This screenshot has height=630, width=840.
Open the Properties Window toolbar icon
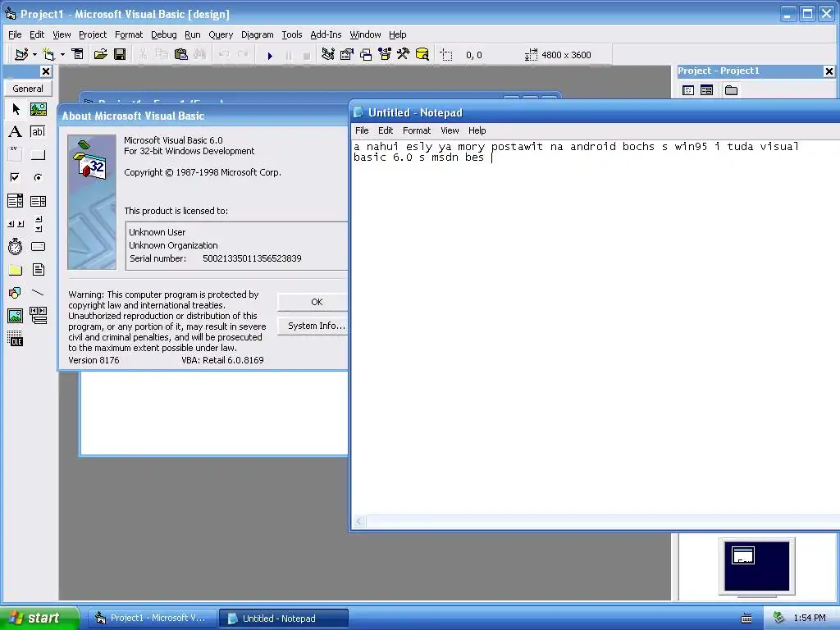tap(347, 55)
